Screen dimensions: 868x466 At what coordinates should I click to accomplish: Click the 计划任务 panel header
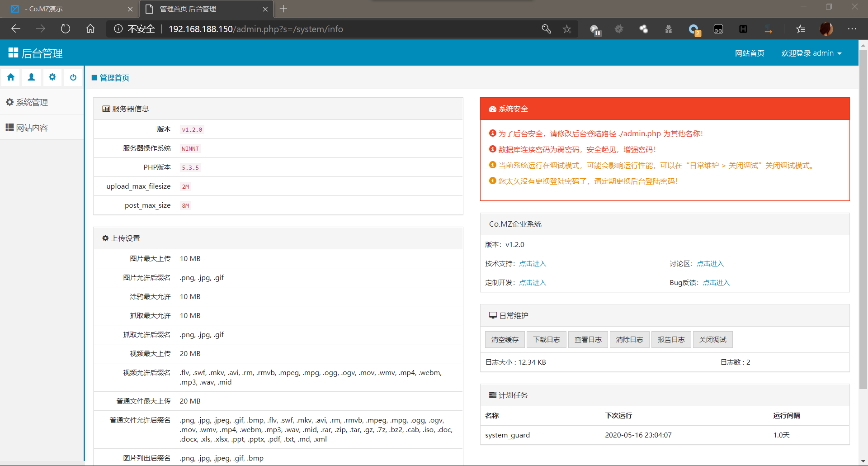665,395
